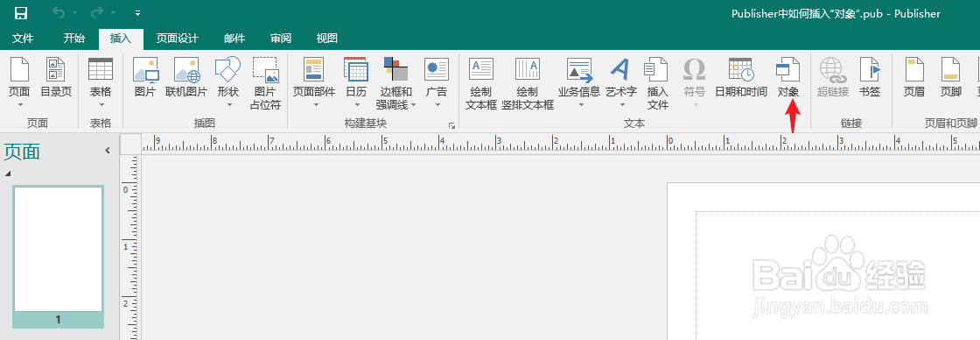Open the 视图 tab
This screenshot has height=340, width=980.
(327, 39)
